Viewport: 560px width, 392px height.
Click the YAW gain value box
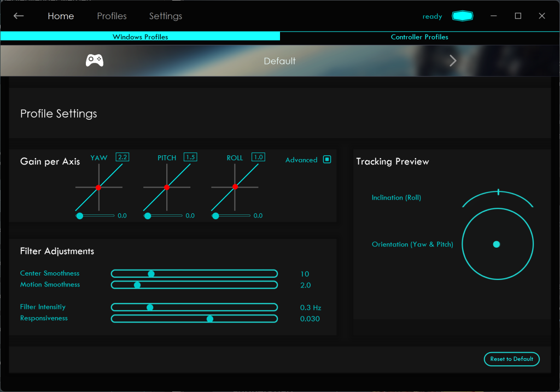point(122,157)
